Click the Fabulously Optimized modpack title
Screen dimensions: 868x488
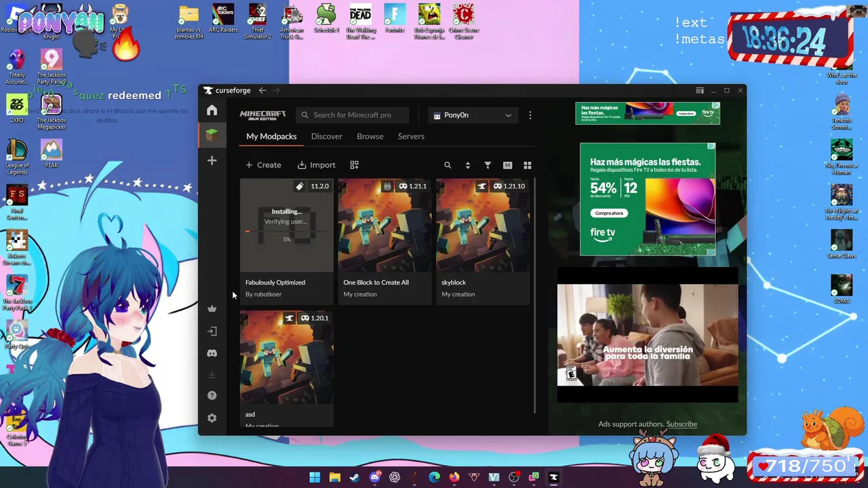(275, 283)
